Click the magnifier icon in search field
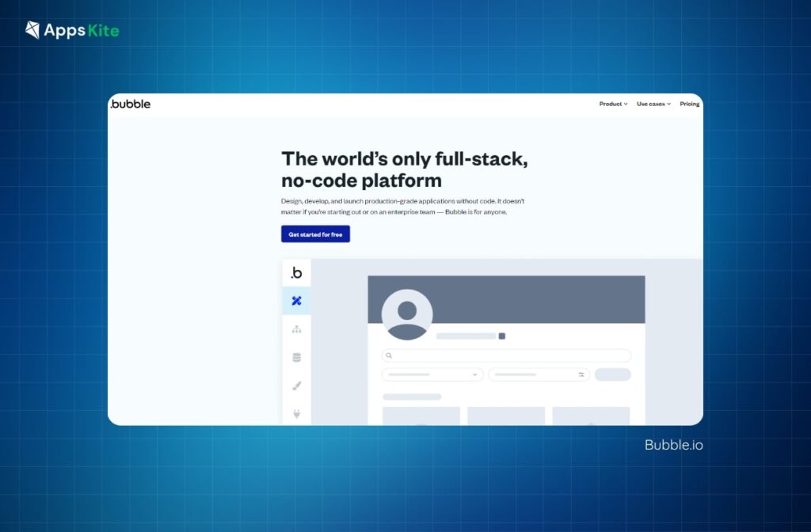Viewport: 811px width, 532px height. coord(389,355)
